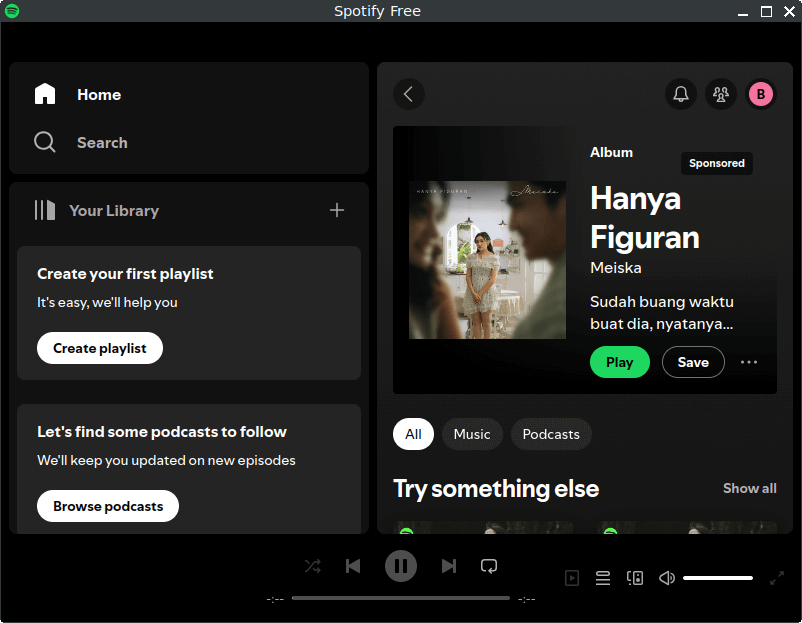The height and width of the screenshot is (623, 802).
Task: Adjust the volume slider
Action: pyautogui.click(x=718, y=578)
